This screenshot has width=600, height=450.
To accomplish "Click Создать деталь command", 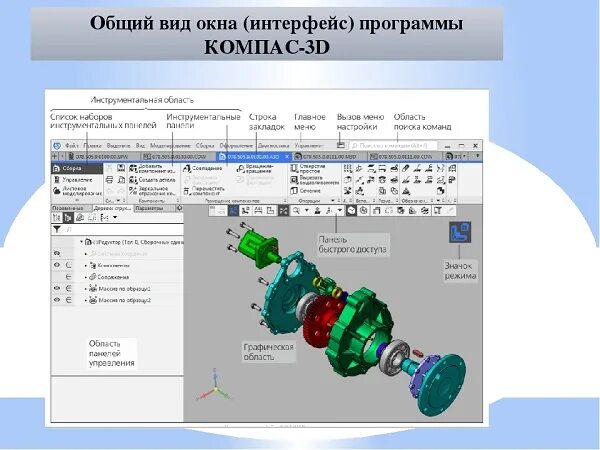I will pos(152,179).
